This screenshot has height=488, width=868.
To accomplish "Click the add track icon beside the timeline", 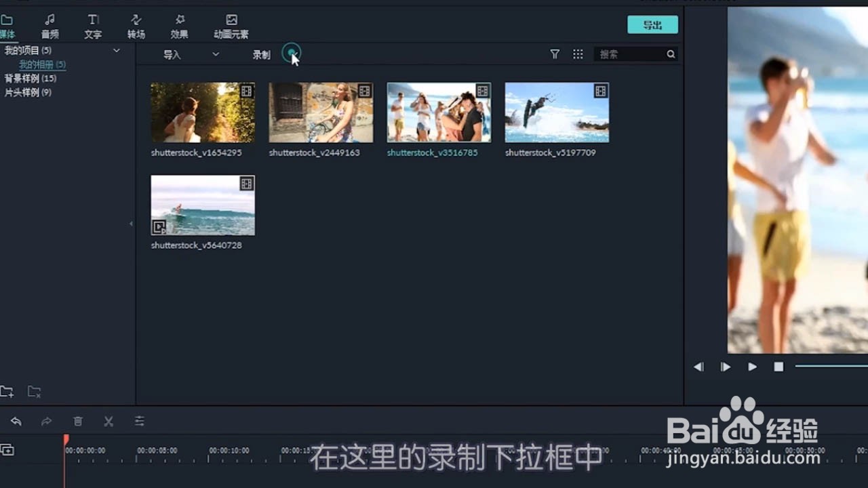I will (7, 449).
